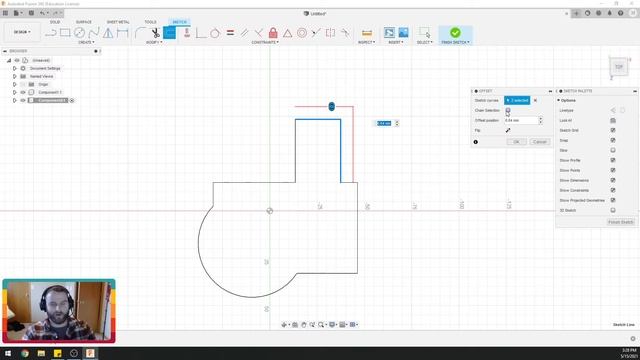Apply the Parallel constraint
Screen dimensions: 640x360
point(244,33)
